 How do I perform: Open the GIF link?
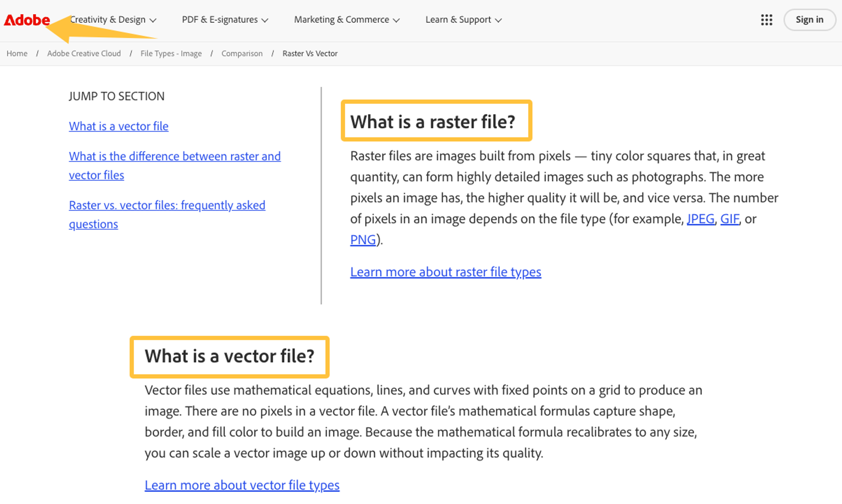[729, 219]
